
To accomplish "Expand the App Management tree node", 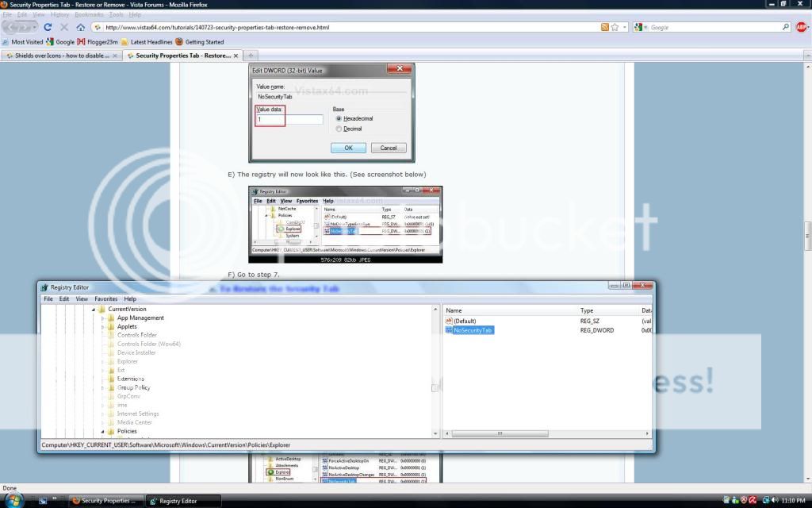I will tap(102, 318).
